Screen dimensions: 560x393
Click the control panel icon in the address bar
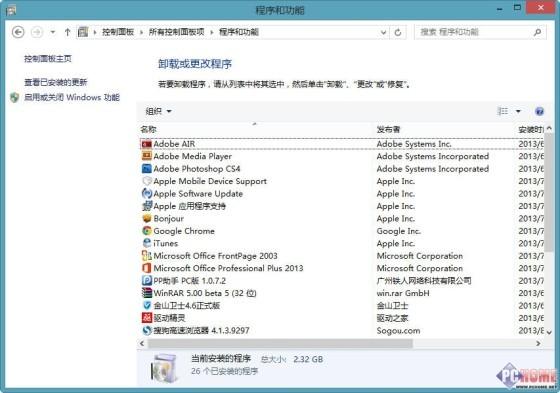(83, 32)
